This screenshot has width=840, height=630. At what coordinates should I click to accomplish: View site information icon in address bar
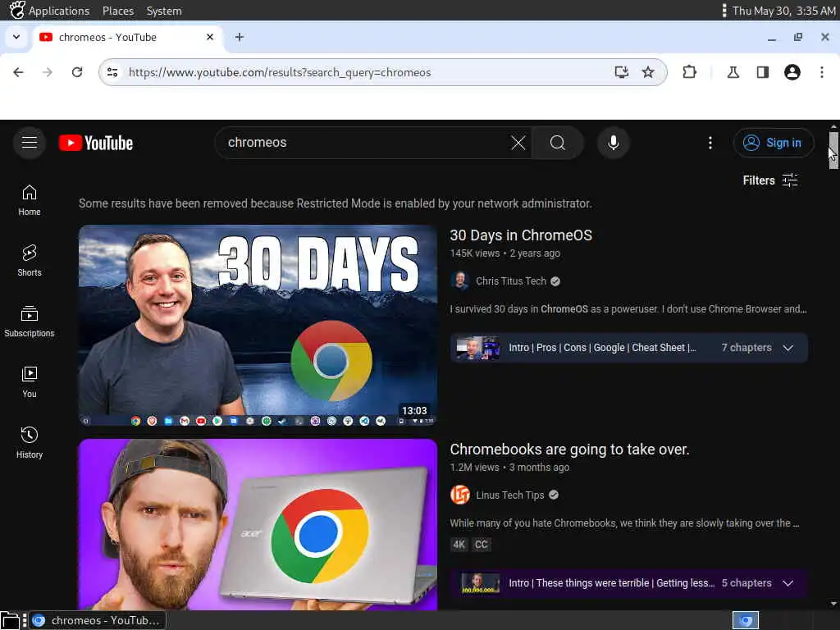112,72
